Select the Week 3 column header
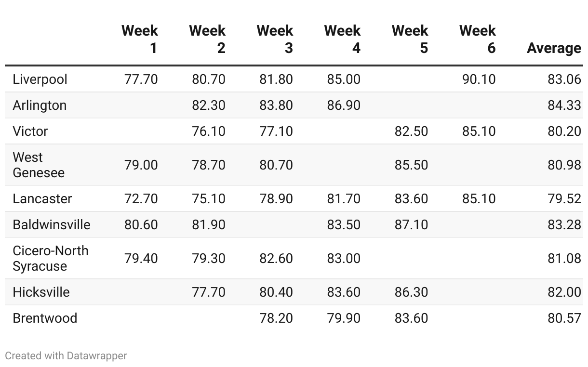Image resolution: width=588 pixels, height=367 pixels. [x=275, y=39]
